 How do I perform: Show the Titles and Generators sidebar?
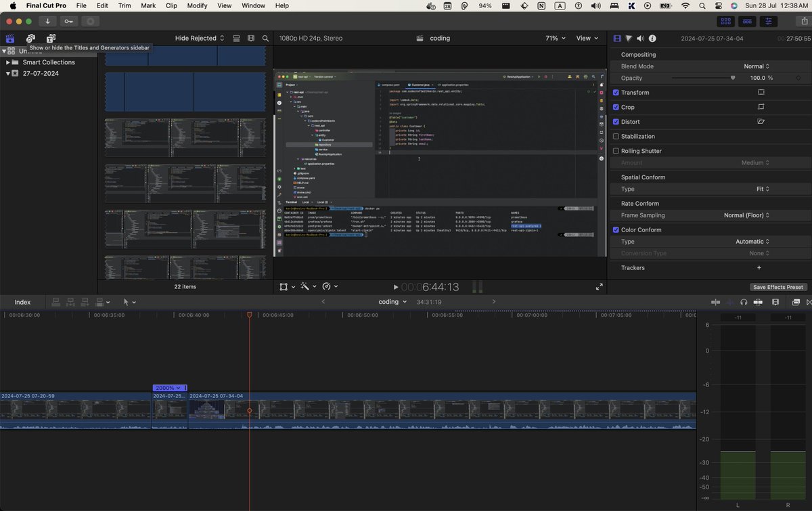point(51,39)
